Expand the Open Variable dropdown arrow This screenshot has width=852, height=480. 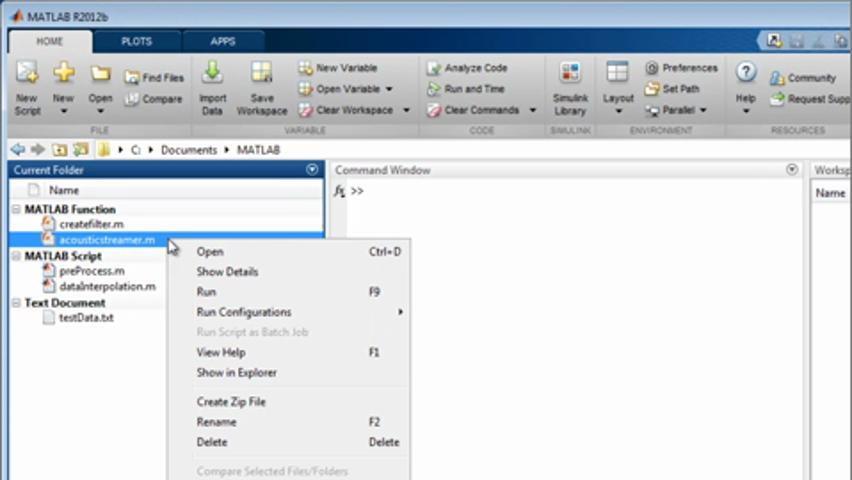tap(389, 89)
